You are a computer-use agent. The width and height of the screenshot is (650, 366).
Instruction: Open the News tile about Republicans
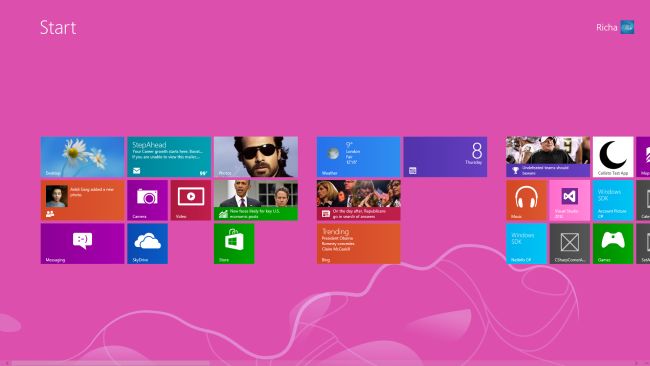[x=359, y=200]
